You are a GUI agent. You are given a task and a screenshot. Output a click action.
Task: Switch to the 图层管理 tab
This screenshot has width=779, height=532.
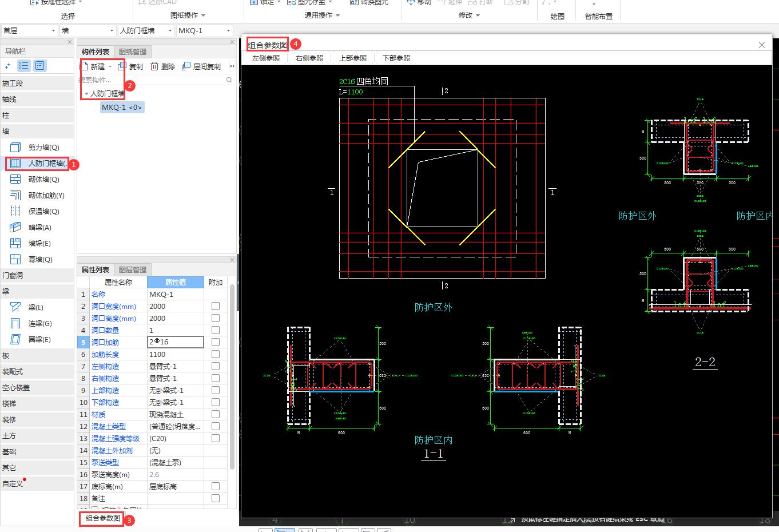point(133,269)
